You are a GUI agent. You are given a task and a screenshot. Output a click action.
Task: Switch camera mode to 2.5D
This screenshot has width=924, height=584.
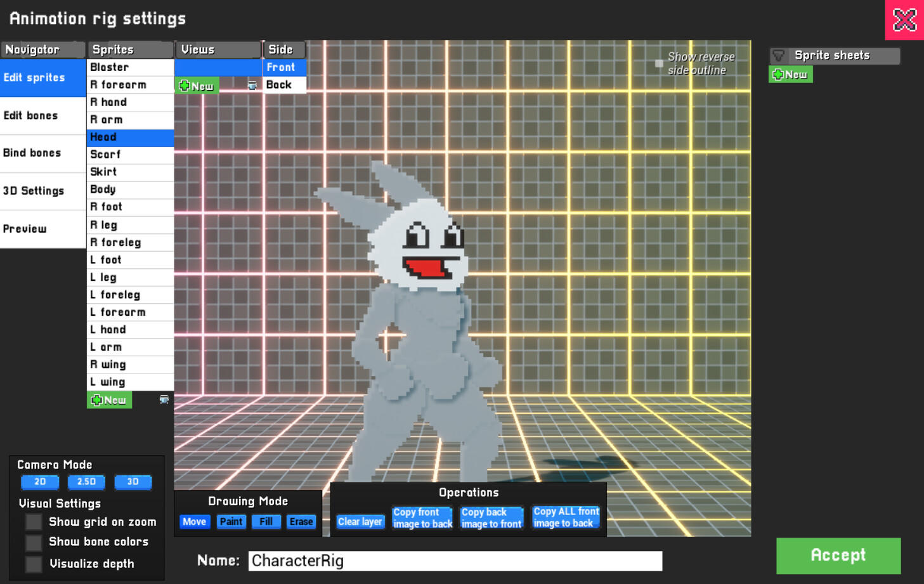coord(86,482)
